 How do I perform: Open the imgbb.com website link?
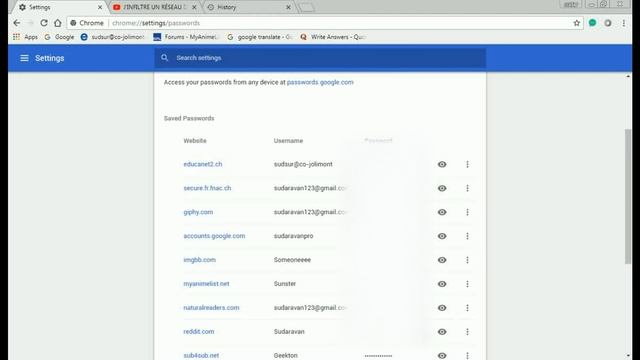coord(200,260)
